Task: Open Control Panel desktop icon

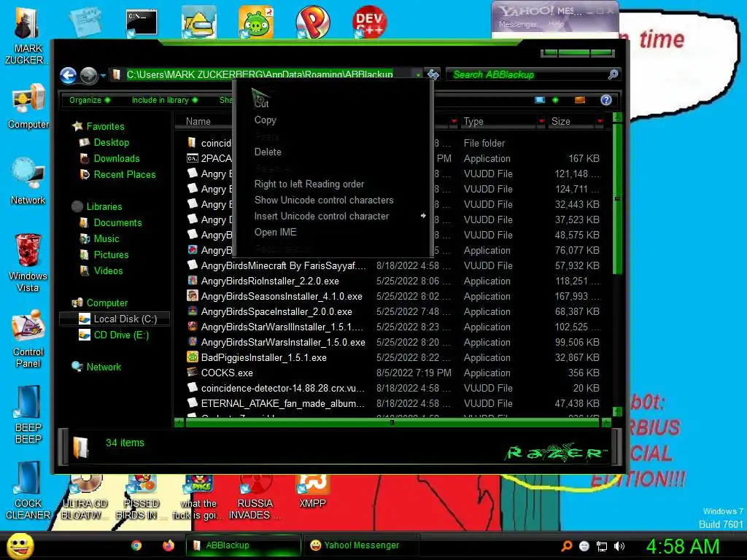Action: point(28,338)
